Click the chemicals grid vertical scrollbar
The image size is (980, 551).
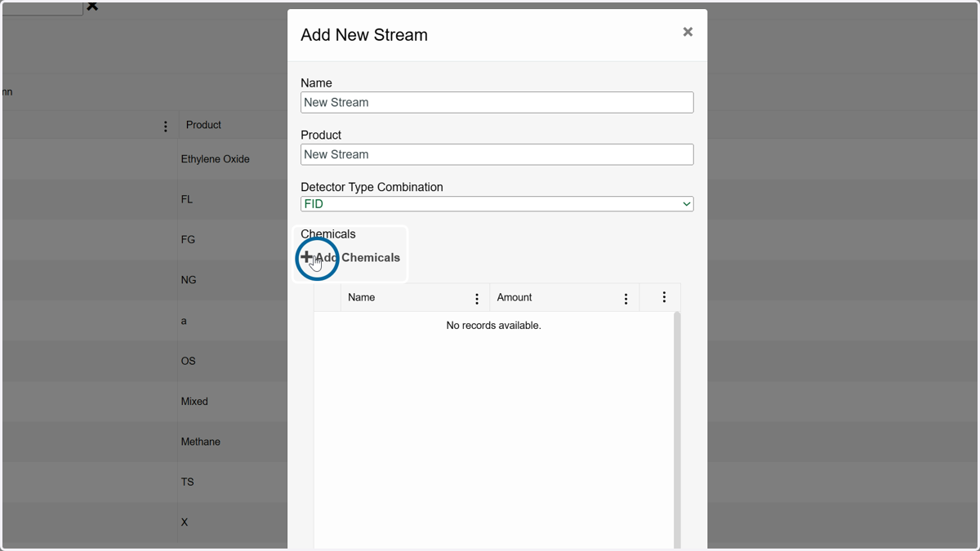pos(677,430)
